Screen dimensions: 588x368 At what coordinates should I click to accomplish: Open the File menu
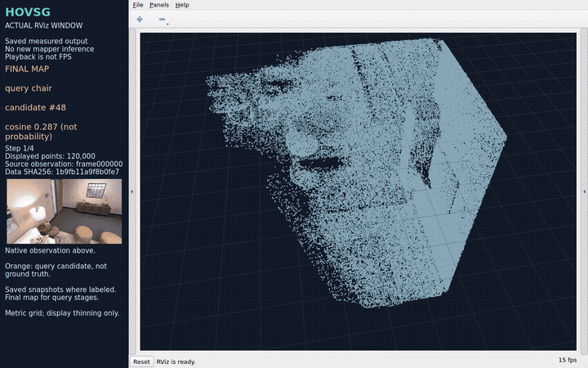click(138, 5)
